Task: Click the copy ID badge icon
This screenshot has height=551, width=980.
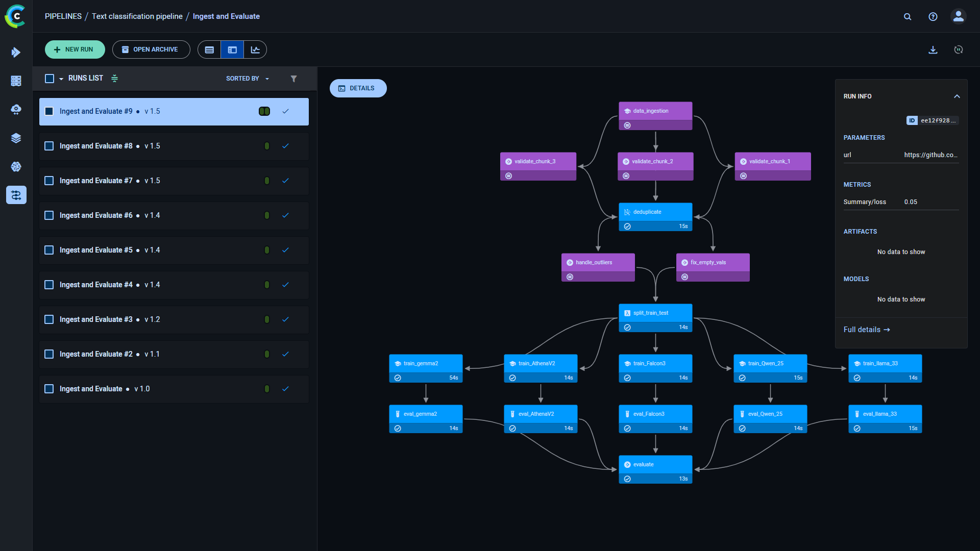Action: (912, 120)
